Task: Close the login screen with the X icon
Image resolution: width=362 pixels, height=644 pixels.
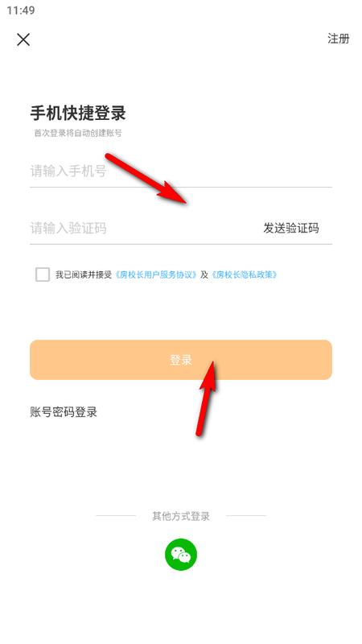Action: (23, 39)
